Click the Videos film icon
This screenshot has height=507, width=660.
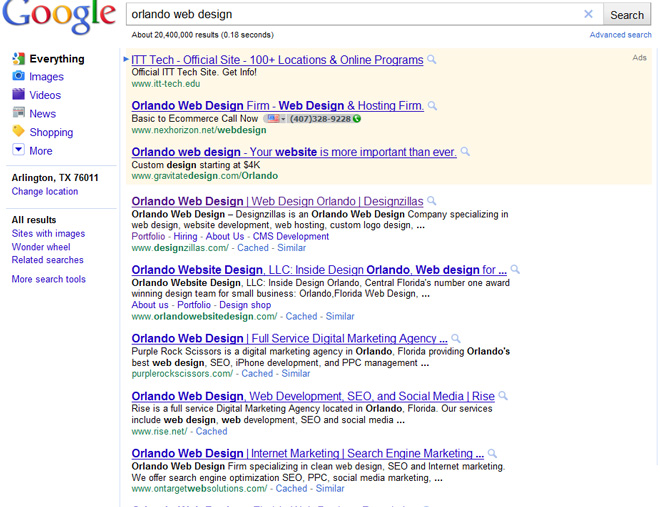point(18,94)
